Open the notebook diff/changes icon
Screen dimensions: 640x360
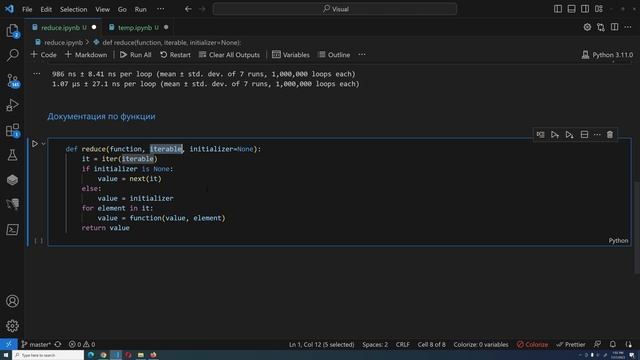click(601, 27)
